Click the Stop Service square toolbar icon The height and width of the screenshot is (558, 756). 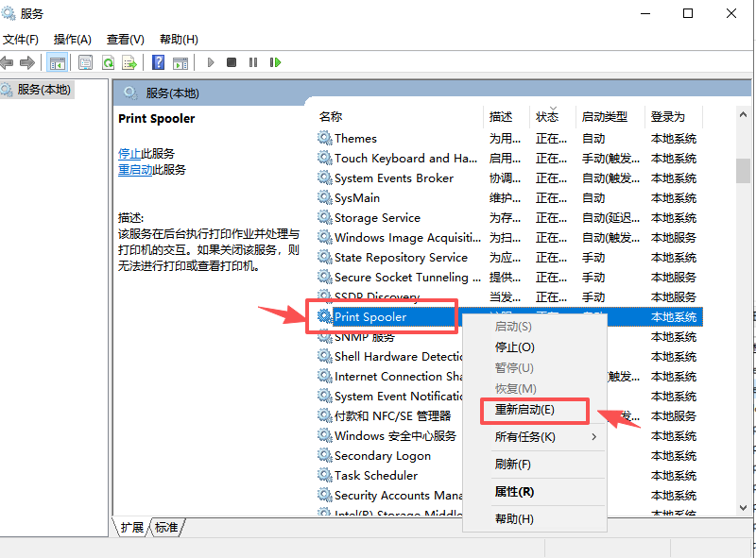[x=232, y=62]
